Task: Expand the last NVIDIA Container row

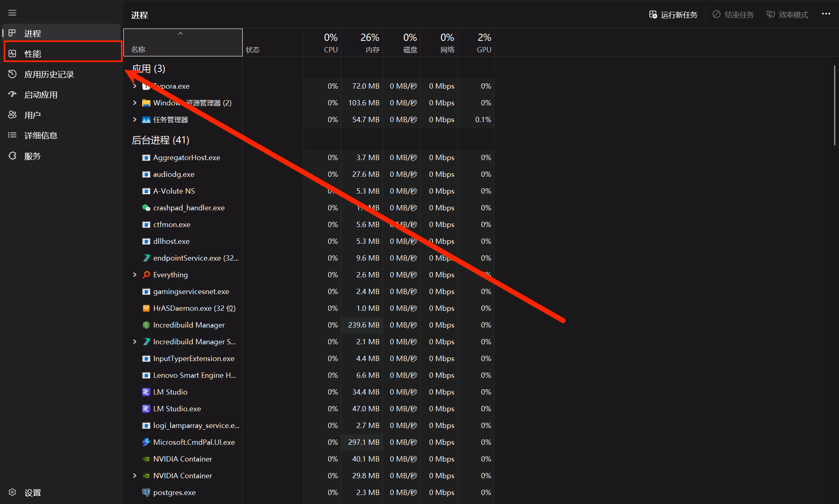Action: [134, 476]
